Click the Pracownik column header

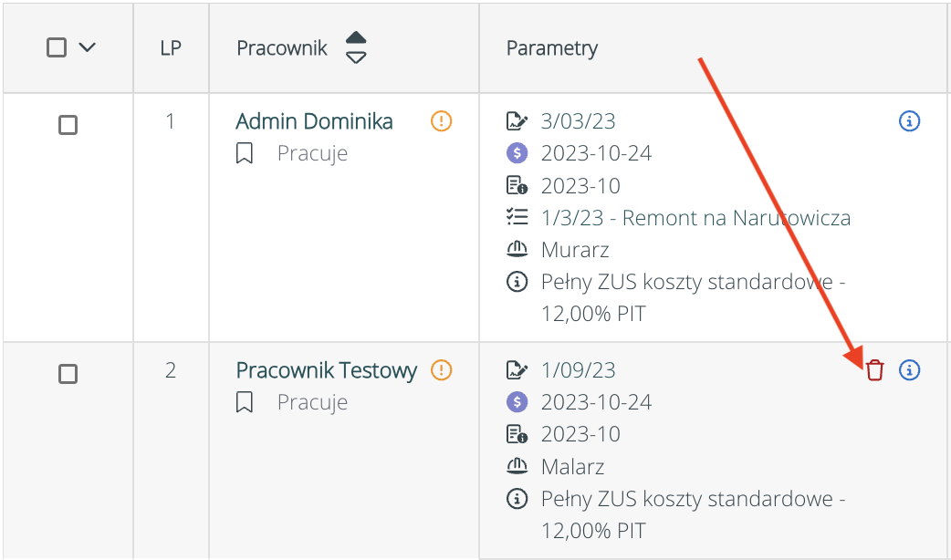tap(281, 48)
